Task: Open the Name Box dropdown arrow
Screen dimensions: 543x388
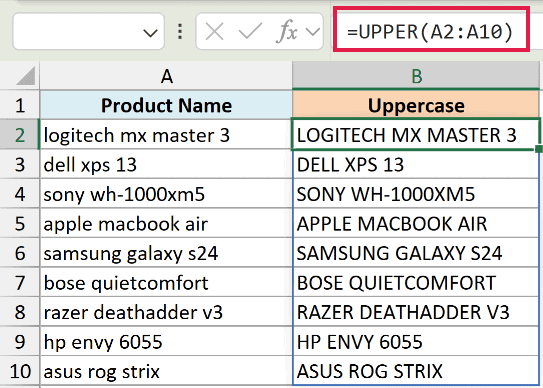Action: click(151, 33)
